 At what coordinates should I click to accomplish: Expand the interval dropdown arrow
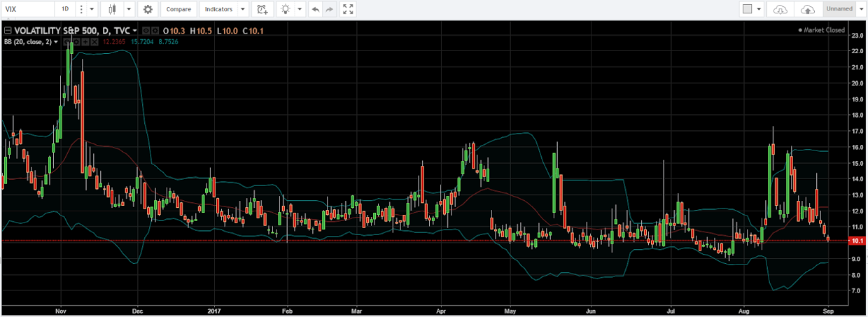coord(92,9)
